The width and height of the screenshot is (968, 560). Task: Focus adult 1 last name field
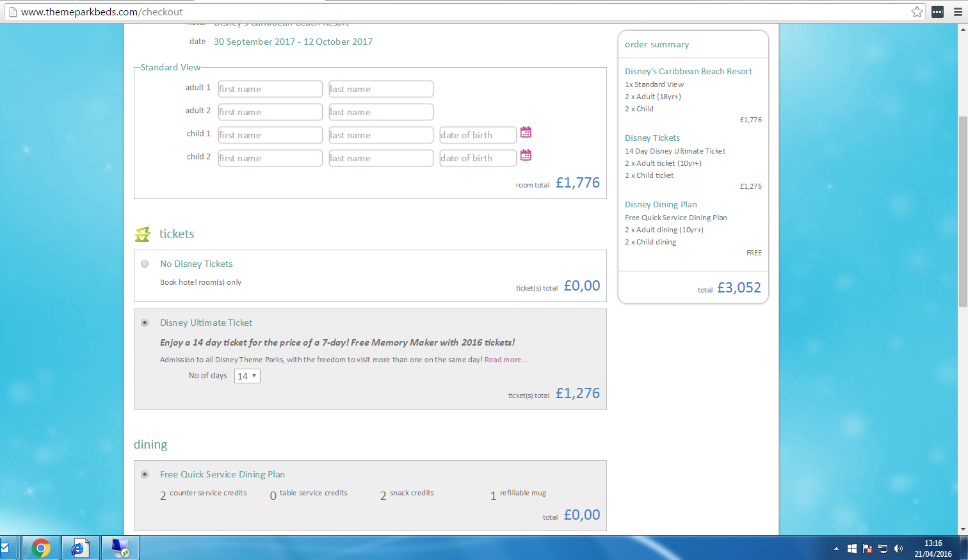click(381, 89)
